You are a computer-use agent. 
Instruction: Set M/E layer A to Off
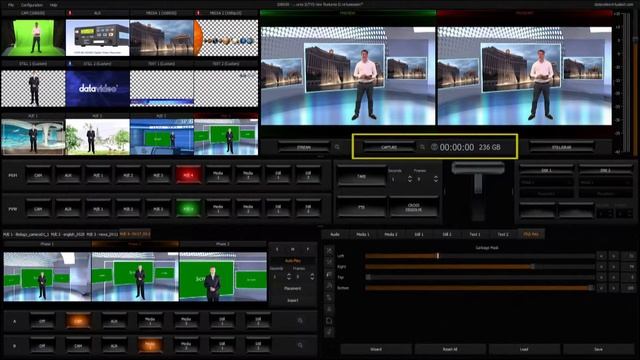[42, 321]
